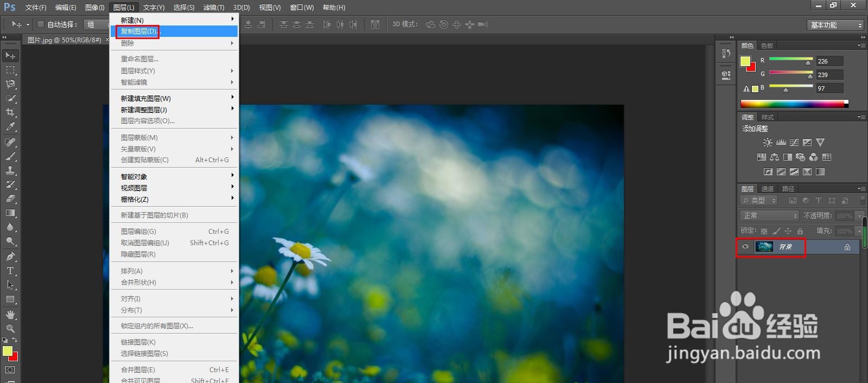Add a Levels adjustment
Image resolution: width=868 pixels, height=383 pixels.
pos(781,143)
